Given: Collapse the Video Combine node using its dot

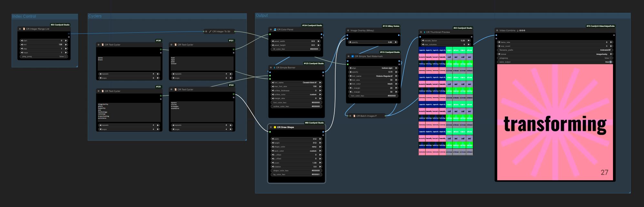Looking at the screenshot, I should coord(497,31).
